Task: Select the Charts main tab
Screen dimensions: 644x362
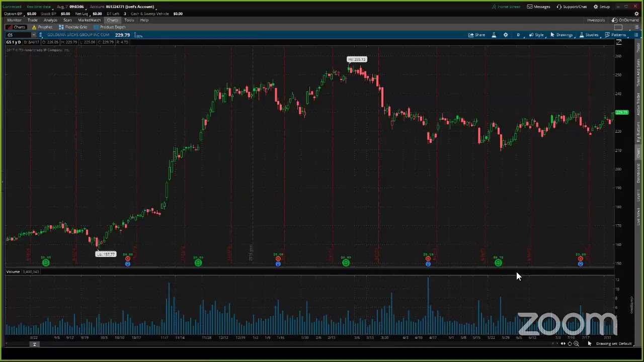Action: click(x=112, y=20)
